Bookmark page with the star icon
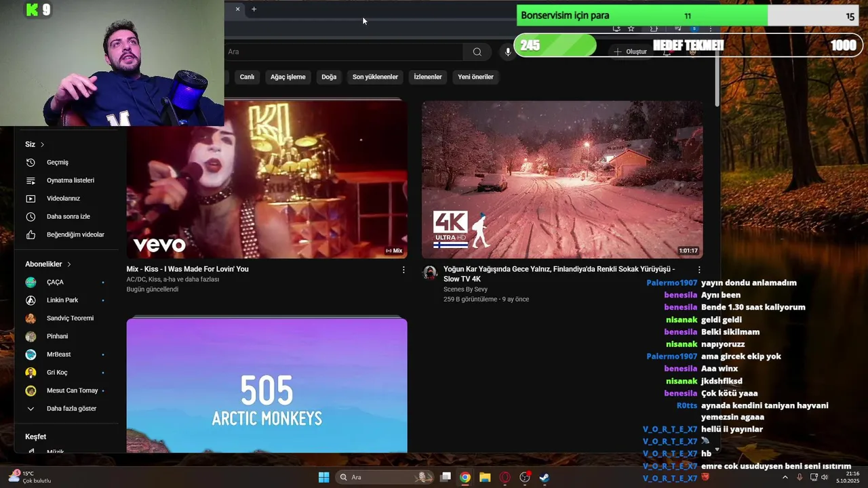Viewport: 868px width, 488px height. click(631, 28)
